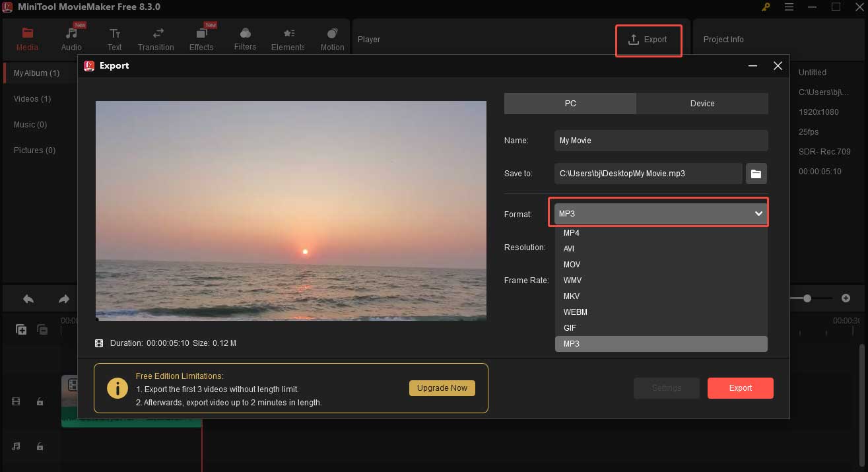Click the red Export button in the dialog
The image size is (868, 472).
740,388
